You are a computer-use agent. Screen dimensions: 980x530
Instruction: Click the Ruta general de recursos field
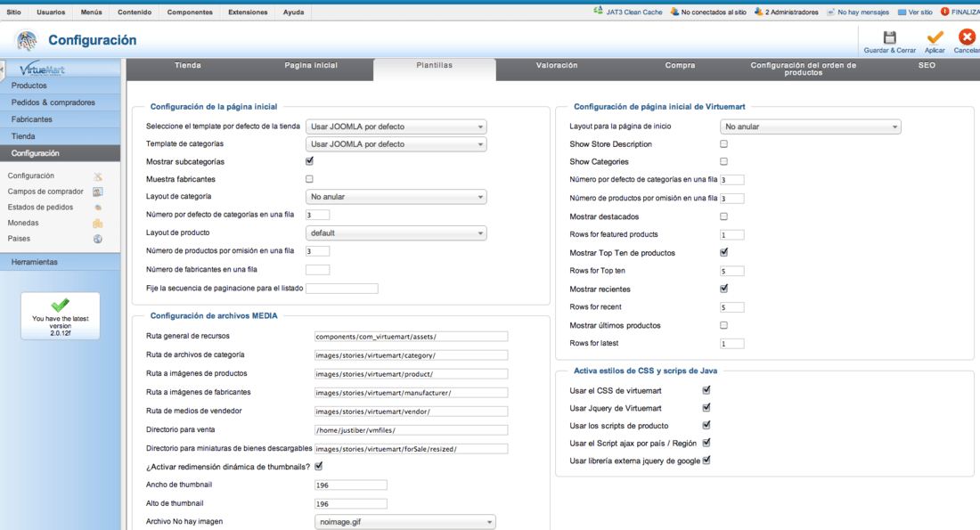coord(412,336)
